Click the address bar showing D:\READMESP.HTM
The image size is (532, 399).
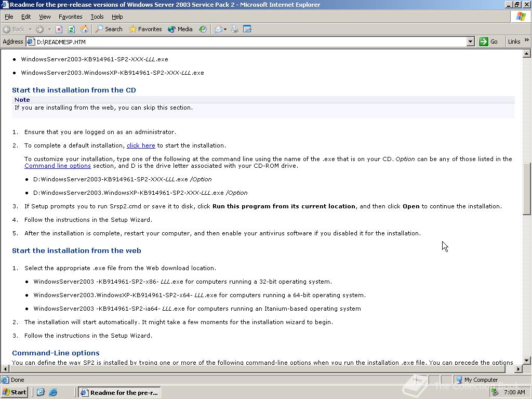[250, 42]
